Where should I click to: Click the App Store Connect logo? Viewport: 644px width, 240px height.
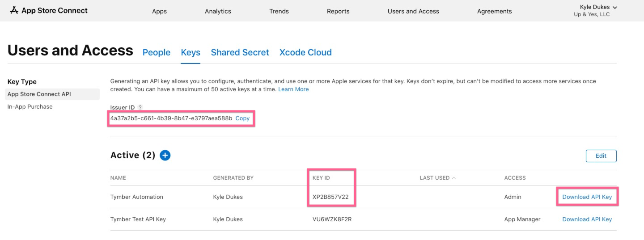[x=49, y=10]
